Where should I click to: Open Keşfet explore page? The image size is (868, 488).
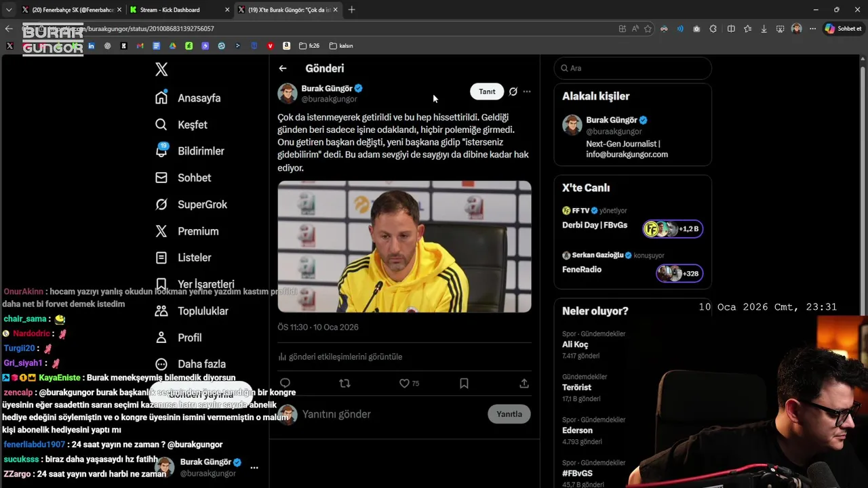pyautogui.click(x=181, y=125)
